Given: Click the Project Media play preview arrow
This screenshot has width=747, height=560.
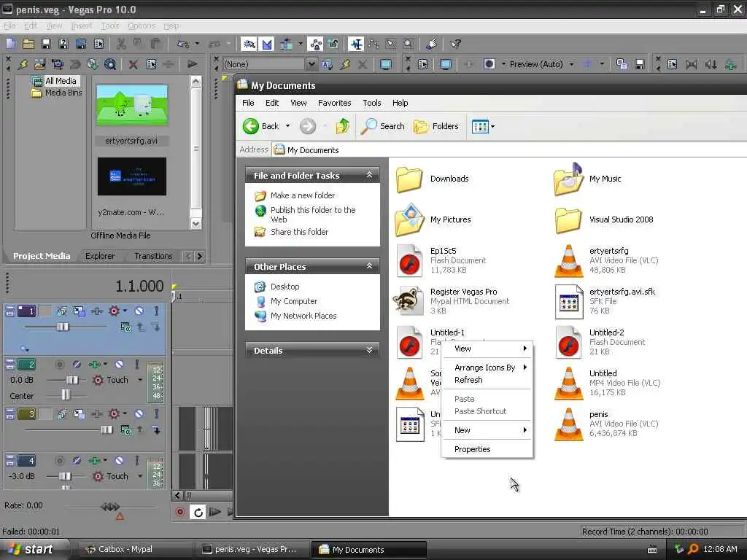Looking at the screenshot, I should pyautogui.click(x=193, y=64).
